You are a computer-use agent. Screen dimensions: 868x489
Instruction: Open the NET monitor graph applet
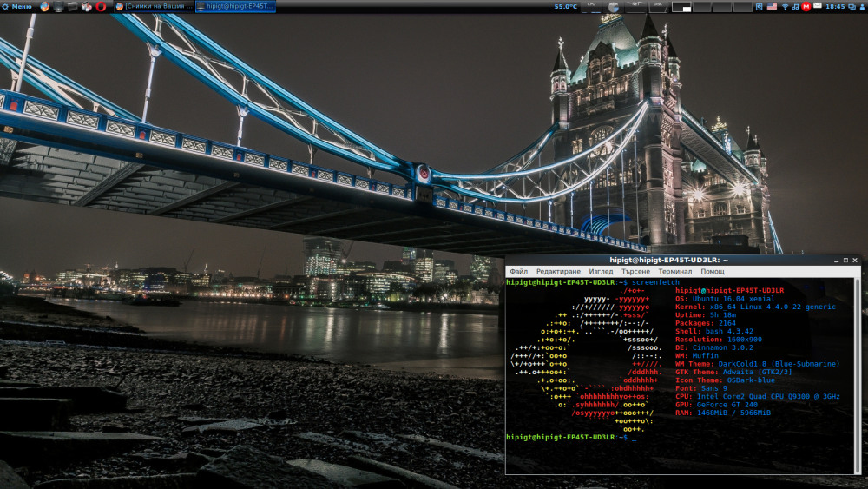click(x=635, y=7)
